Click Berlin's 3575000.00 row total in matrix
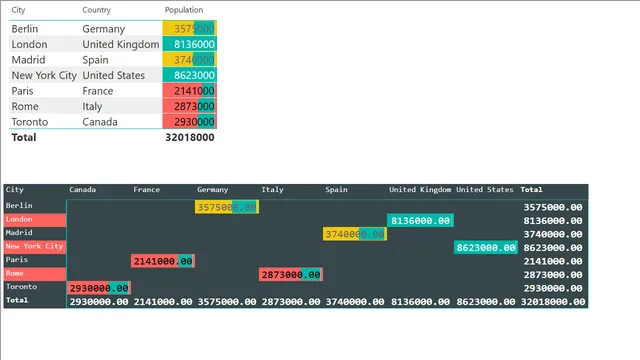Image resolution: width=640 pixels, height=360 pixels. tap(553, 207)
